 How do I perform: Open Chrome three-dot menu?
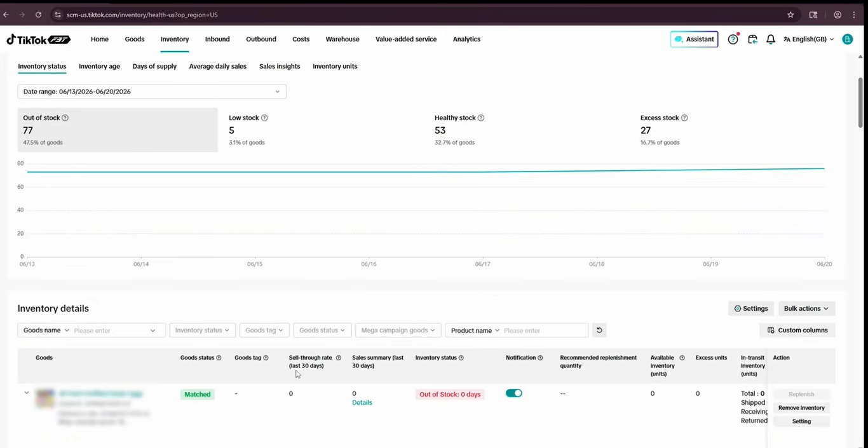click(x=854, y=15)
